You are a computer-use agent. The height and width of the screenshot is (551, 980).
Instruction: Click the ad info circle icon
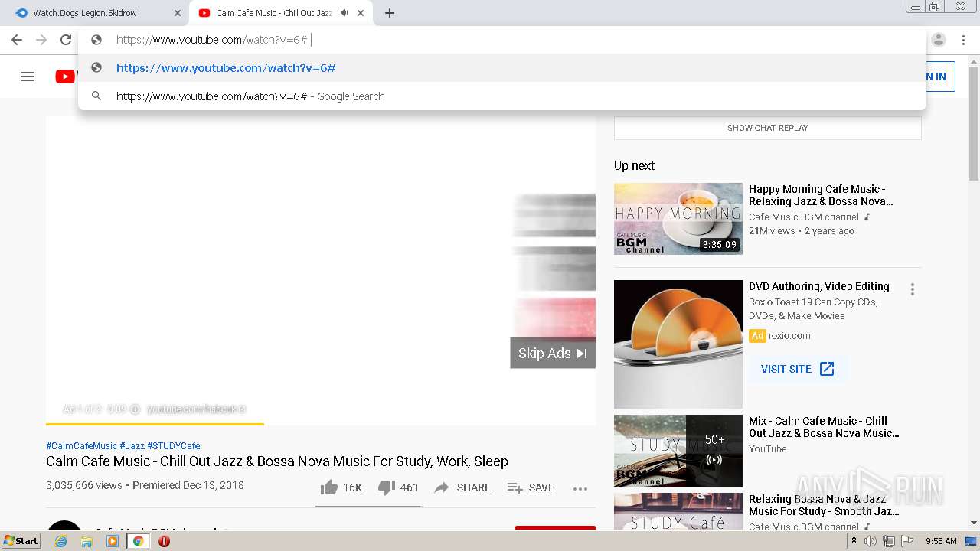click(135, 409)
